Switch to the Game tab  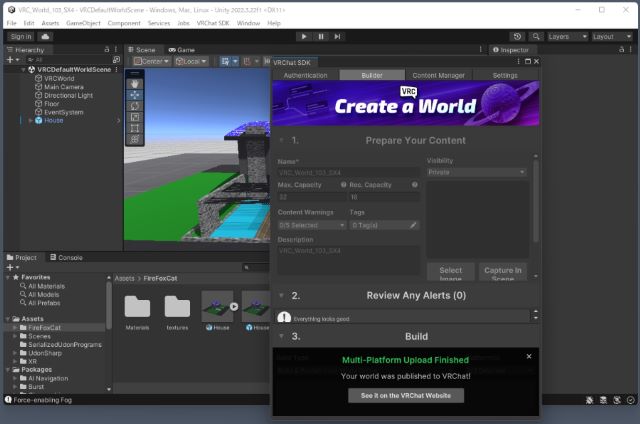pos(182,49)
